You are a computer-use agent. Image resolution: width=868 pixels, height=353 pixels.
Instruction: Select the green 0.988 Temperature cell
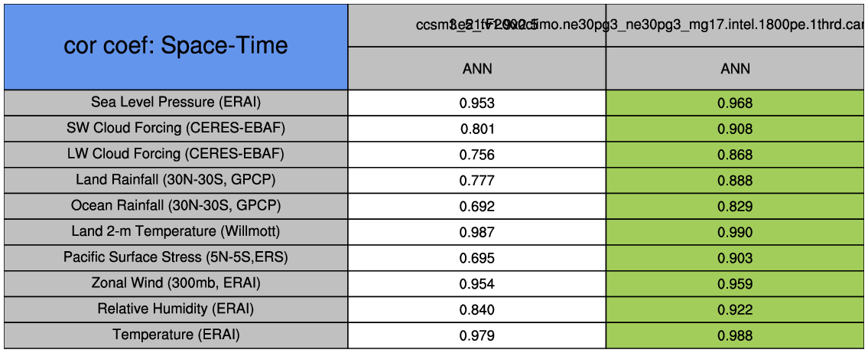pos(735,336)
